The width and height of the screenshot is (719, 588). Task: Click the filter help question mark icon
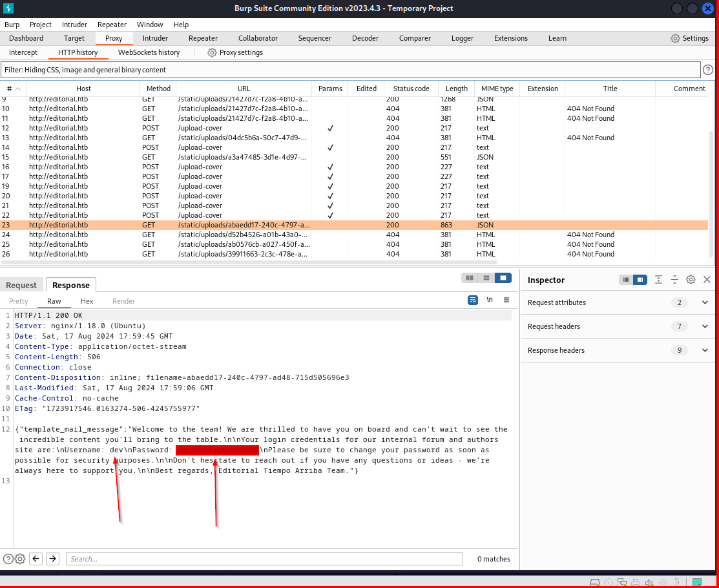coord(707,70)
